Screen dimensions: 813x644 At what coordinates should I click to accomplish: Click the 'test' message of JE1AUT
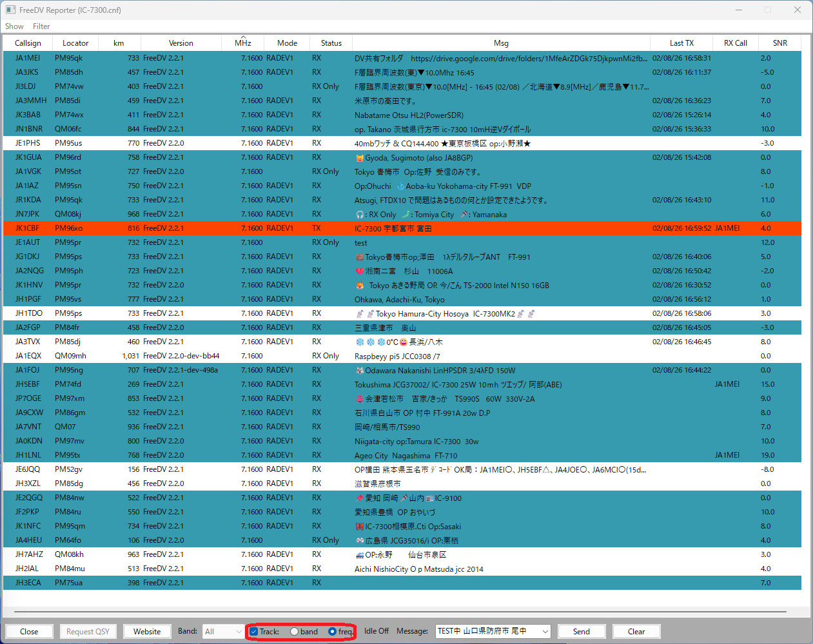click(x=361, y=243)
